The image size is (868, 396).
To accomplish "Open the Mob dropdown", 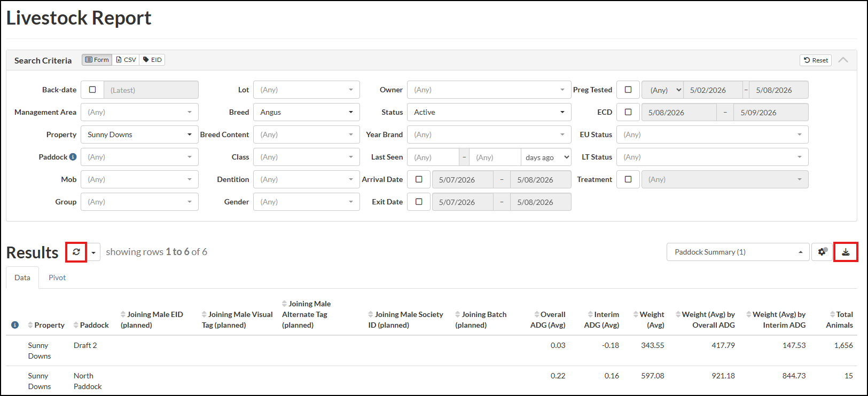I will click(139, 179).
